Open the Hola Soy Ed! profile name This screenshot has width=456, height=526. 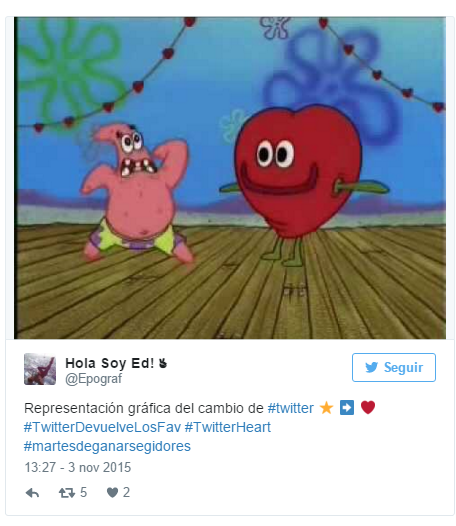tap(109, 363)
